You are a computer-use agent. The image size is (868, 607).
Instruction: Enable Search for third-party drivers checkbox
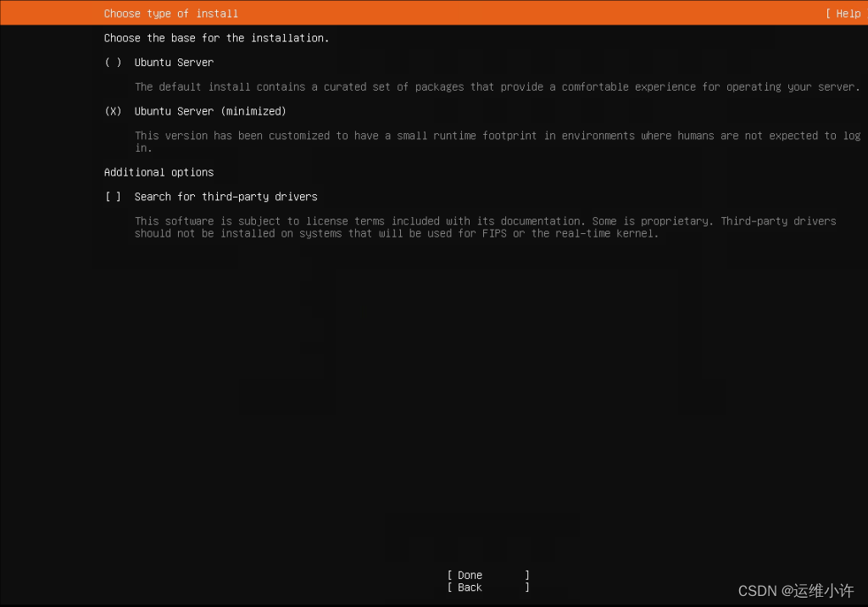point(113,197)
